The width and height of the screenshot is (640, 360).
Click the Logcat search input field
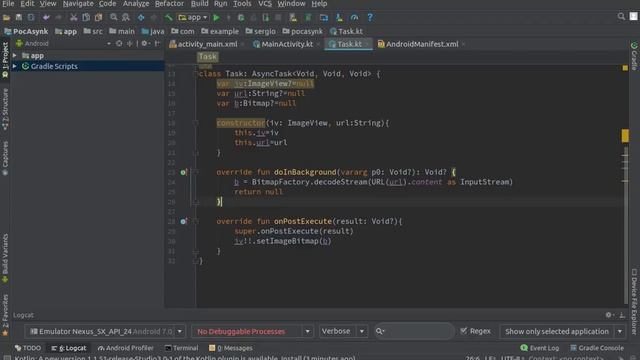point(414,331)
